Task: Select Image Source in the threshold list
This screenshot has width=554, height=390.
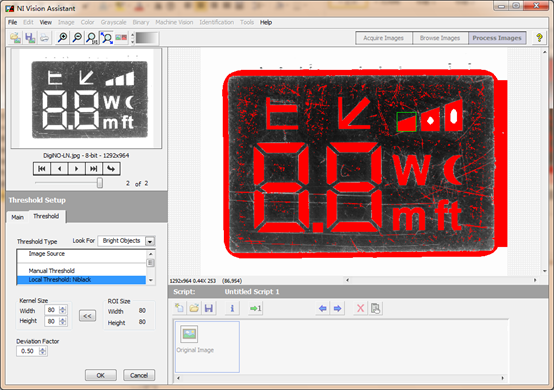Action: tap(81, 254)
